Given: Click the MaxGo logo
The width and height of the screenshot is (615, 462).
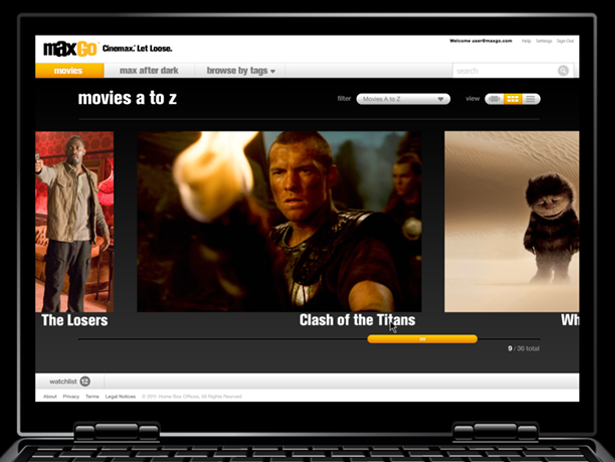Looking at the screenshot, I should [x=69, y=48].
